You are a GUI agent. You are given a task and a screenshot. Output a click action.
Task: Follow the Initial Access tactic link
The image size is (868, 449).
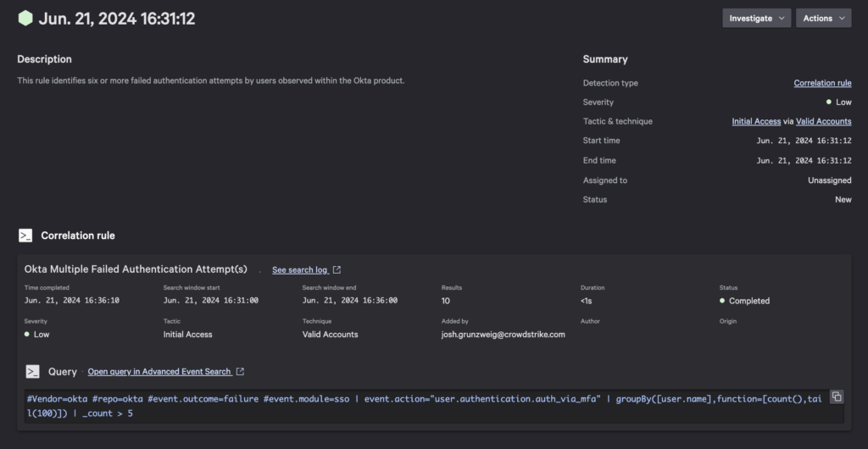pos(756,121)
